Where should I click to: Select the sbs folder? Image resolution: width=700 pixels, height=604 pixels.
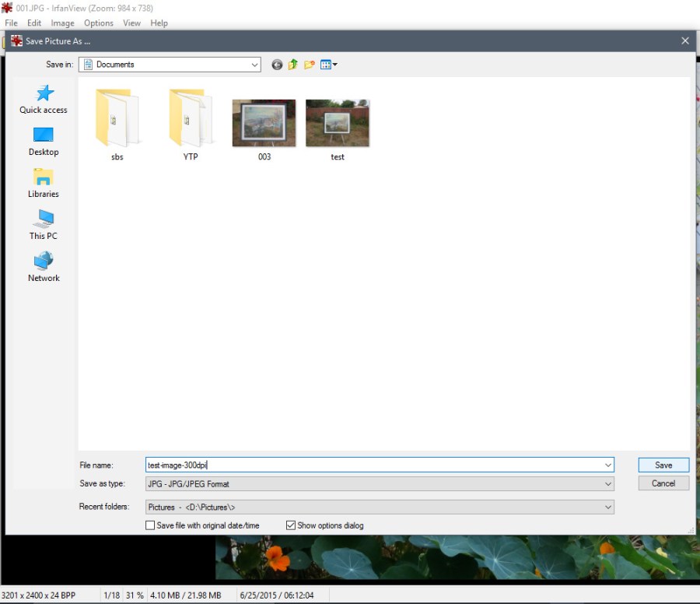(117, 125)
